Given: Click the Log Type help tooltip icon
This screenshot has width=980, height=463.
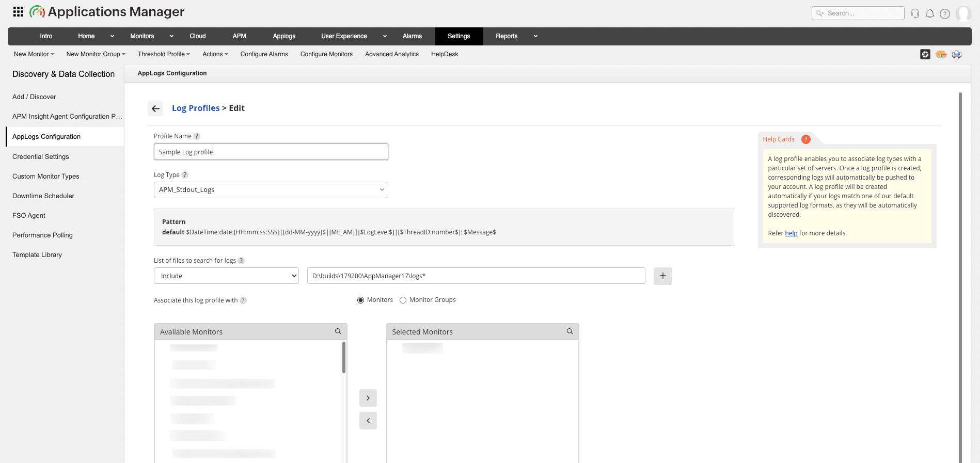Looking at the screenshot, I should [185, 175].
